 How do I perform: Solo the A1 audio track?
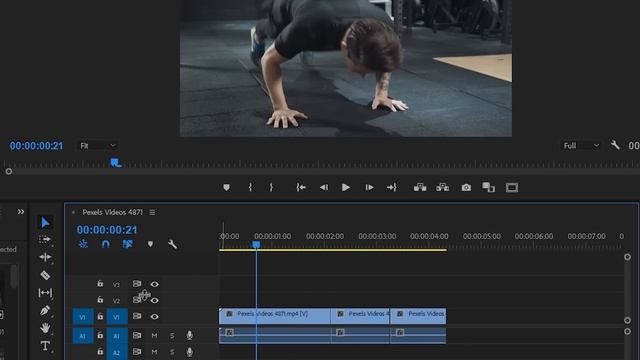[172, 336]
